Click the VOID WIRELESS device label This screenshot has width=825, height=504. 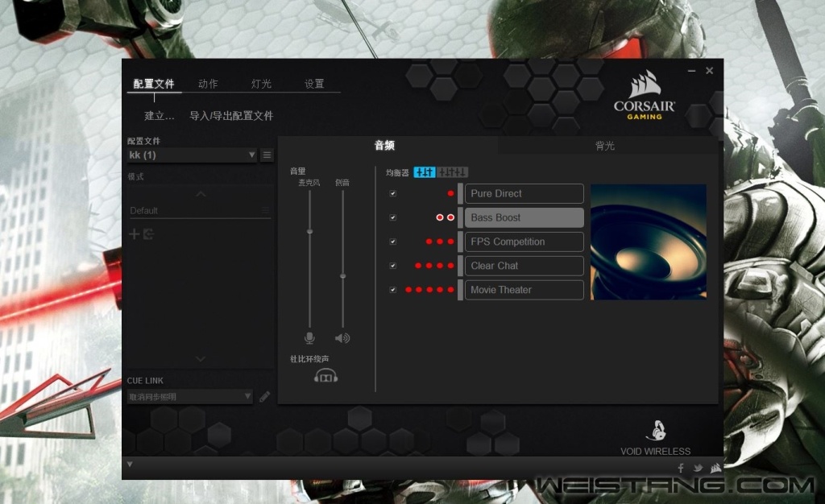656,451
